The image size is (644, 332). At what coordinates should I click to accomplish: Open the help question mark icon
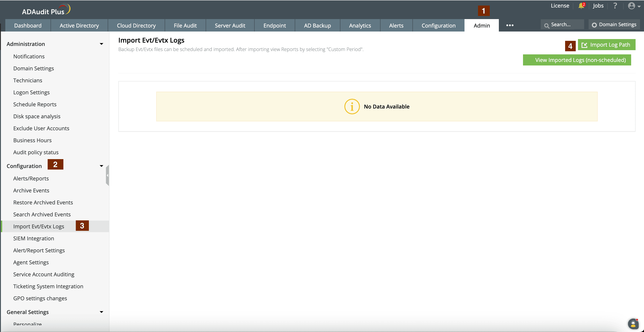pyautogui.click(x=615, y=6)
